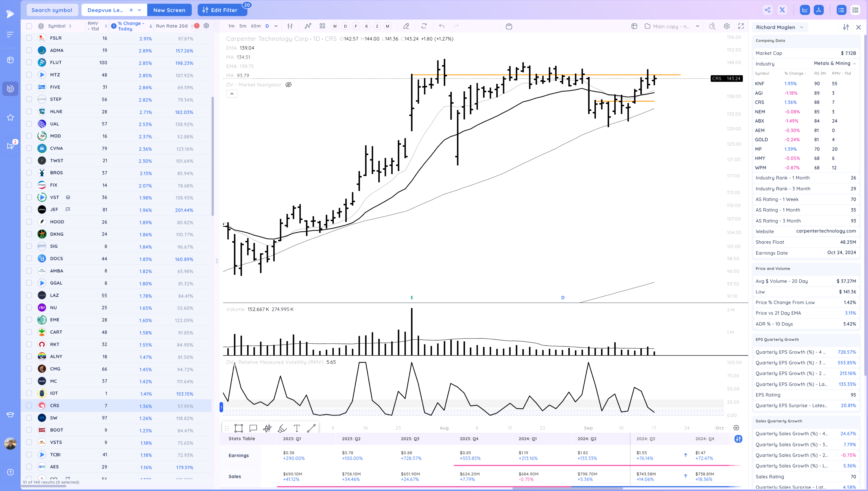This screenshot has width=868, height=491.
Task: Toggle fullscreen chart icon
Action: [x=741, y=26]
